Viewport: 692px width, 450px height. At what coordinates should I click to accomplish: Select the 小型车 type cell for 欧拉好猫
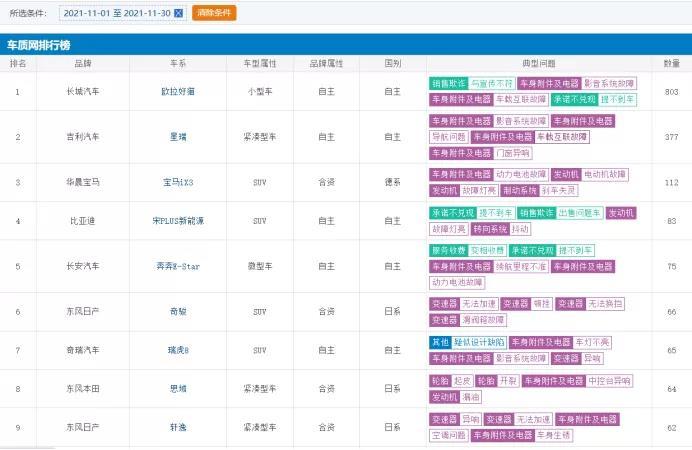(x=260, y=92)
